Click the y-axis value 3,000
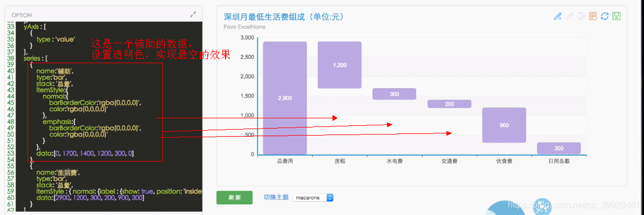Viewport: 644px width, 215px height. click(x=247, y=37)
